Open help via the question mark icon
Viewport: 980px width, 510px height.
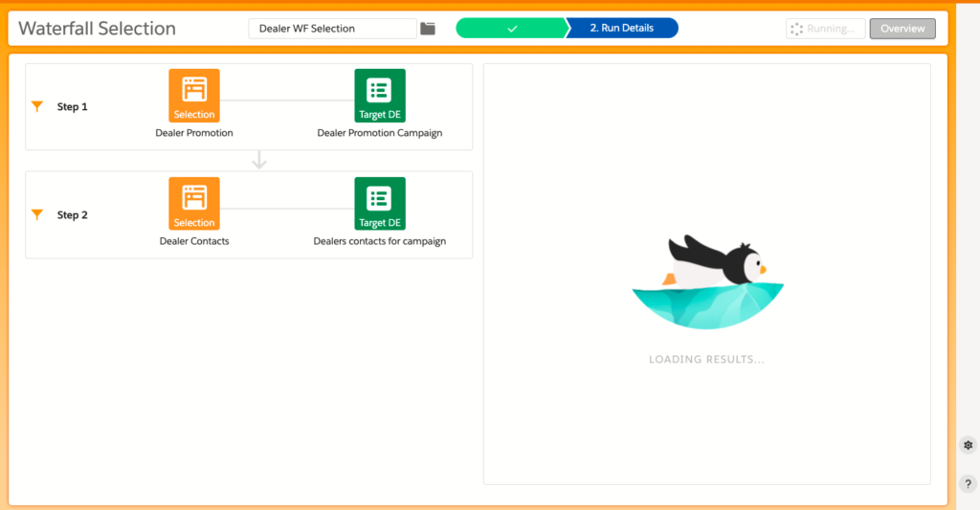[968, 484]
